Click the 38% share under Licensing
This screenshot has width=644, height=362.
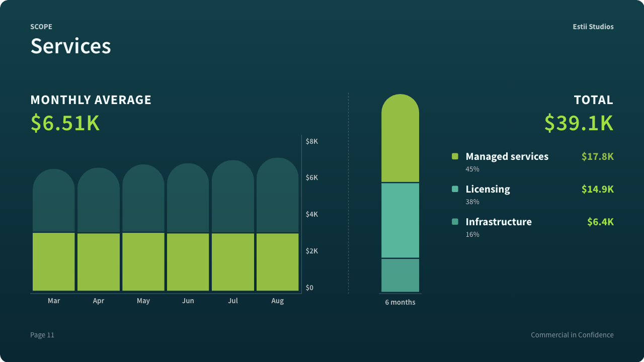pyautogui.click(x=472, y=202)
